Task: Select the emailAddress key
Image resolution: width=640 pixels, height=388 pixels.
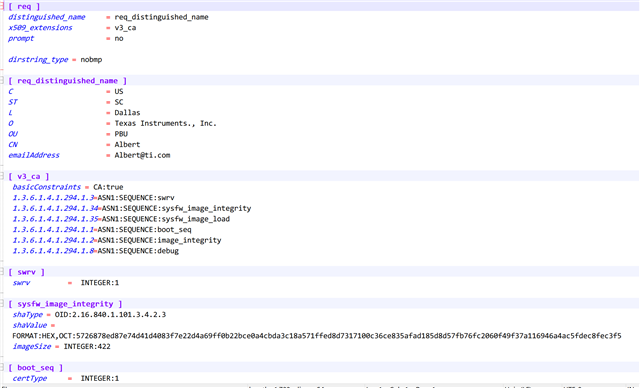Action: pyautogui.click(x=34, y=155)
